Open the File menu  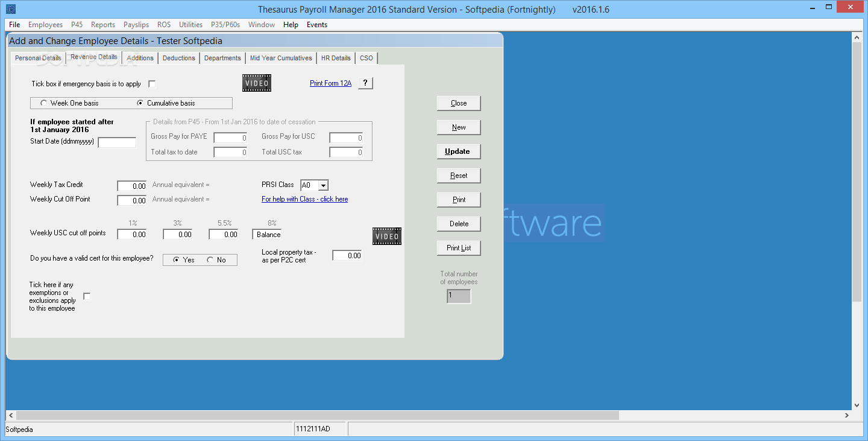click(14, 25)
